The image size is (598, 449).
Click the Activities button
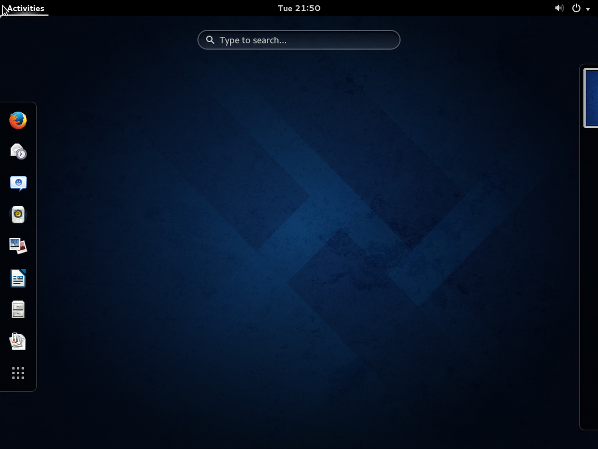[x=25, y=8]
